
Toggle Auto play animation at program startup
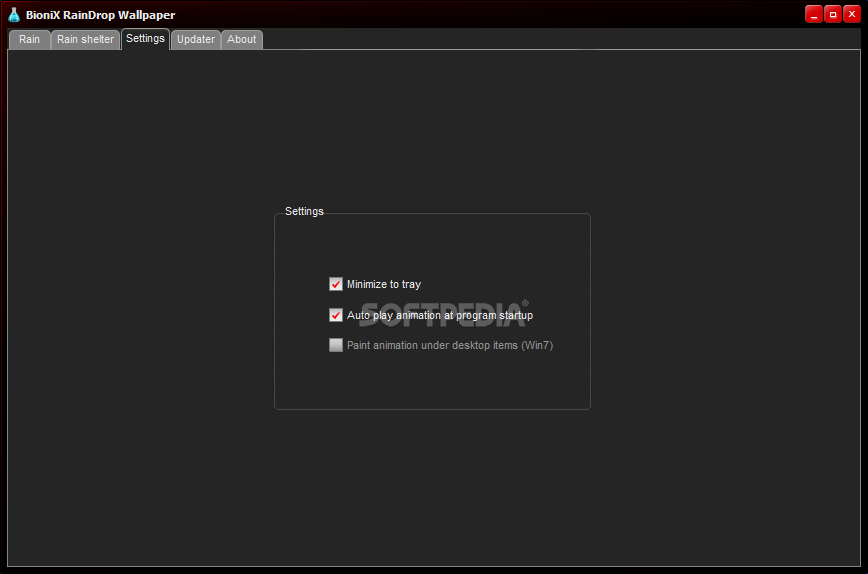coord(335,315)
